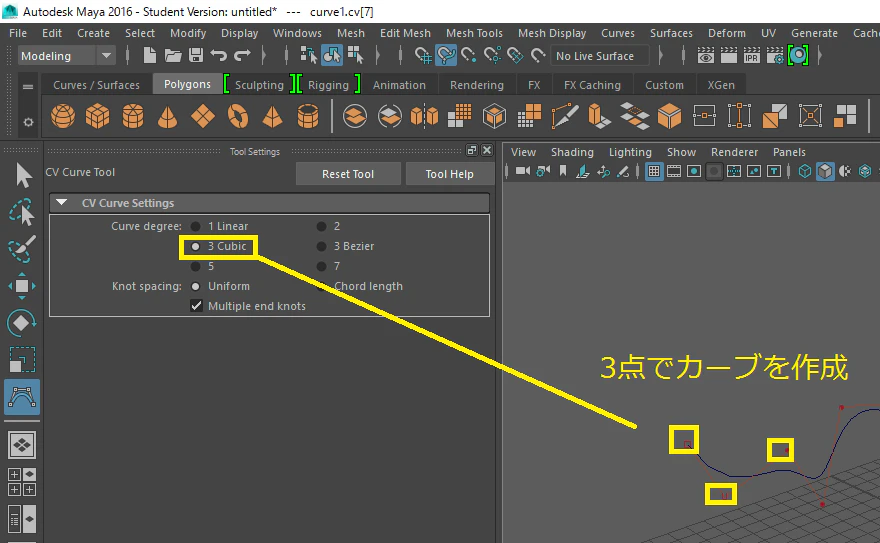Image resolution: width=880 pixels, height=543 pixels.
Task: Activate the Rotate tool
Action: point(22,323)
